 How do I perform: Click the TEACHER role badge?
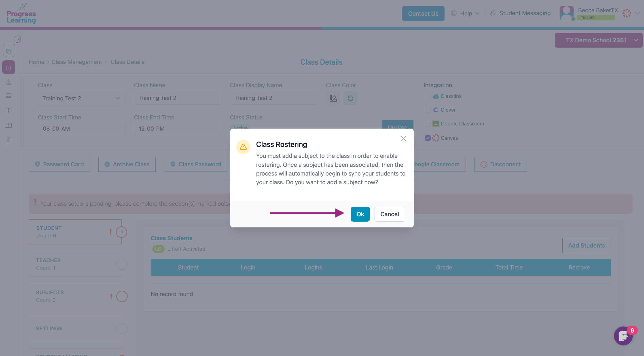(596, 17)
